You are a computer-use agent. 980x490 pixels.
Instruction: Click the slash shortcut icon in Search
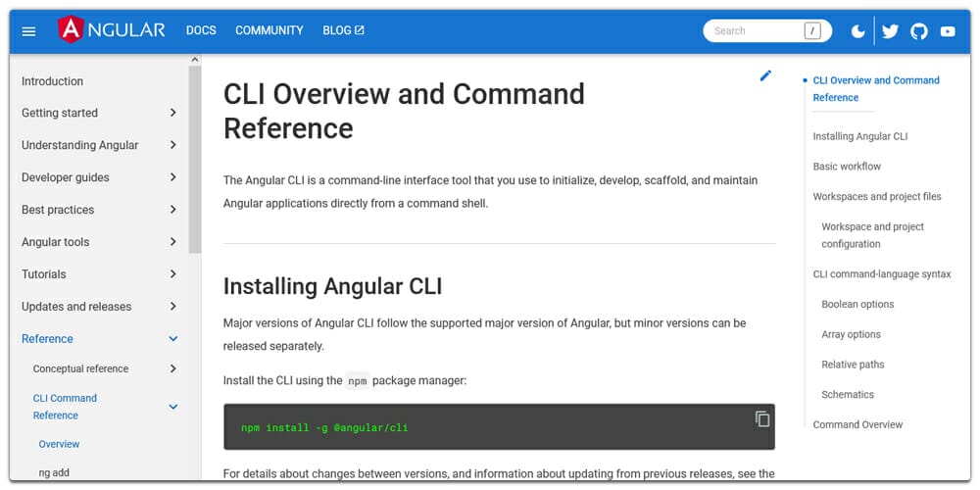(812, 30)
